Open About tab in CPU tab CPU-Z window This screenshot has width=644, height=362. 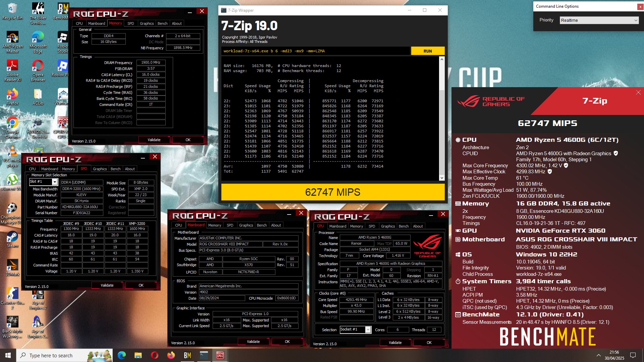418,226
